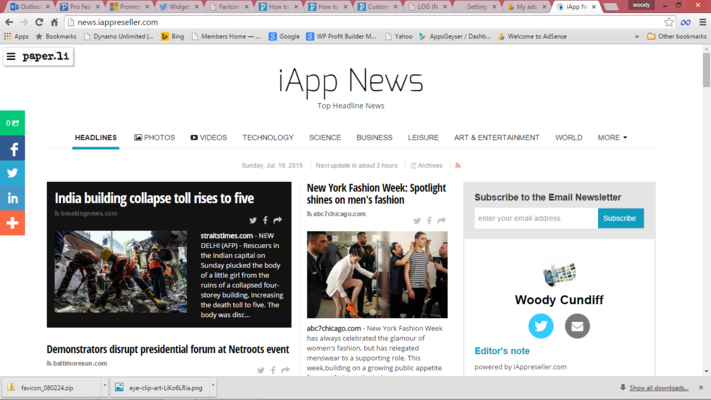This screenshot has width=711, height=400.
Task: Open more sharing options plus button
Action: pyautogui.click(x=12, y=223)
